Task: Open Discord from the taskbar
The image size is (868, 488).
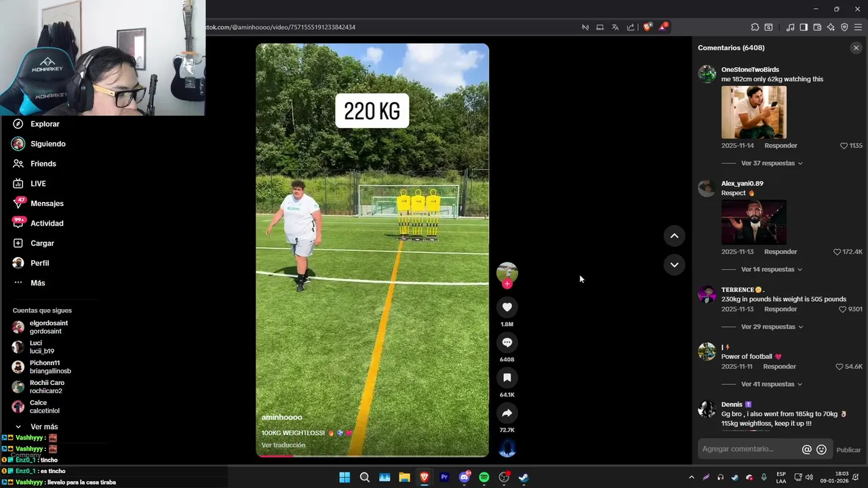Action: coord(465,477)
